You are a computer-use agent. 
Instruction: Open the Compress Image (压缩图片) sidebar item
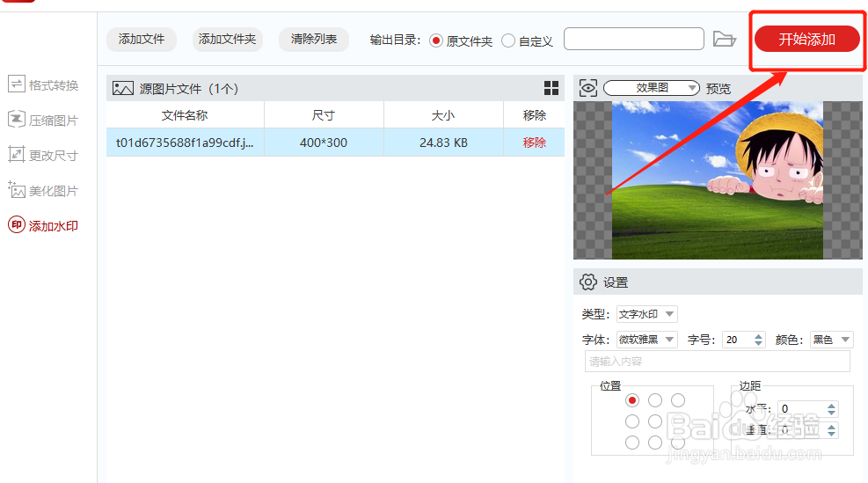pyautogui.click(x=43, y=120)
